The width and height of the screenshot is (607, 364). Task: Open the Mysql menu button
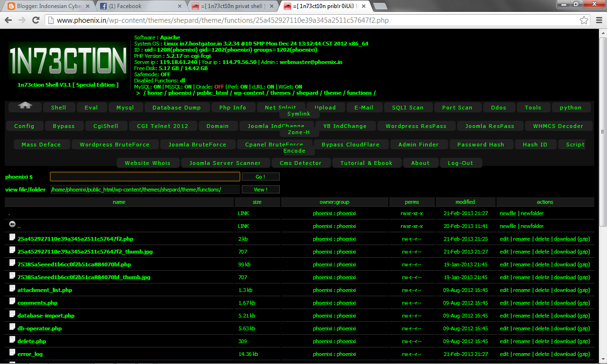[125, 108]
